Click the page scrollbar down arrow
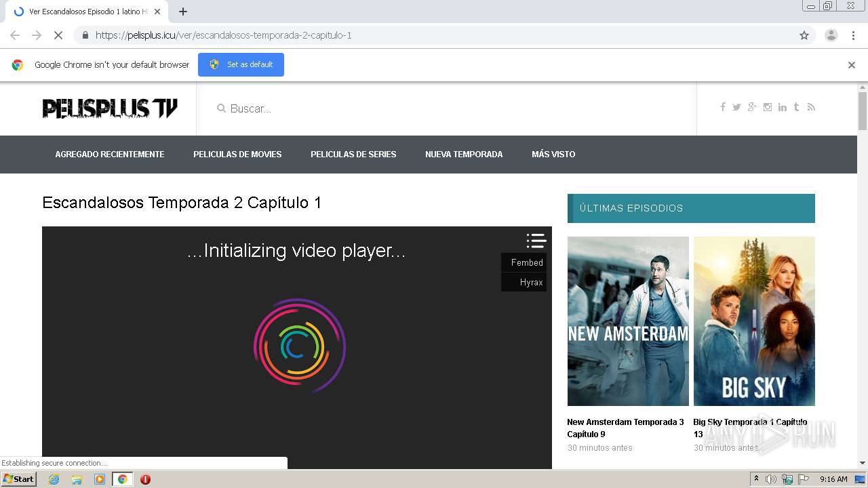 click(863, 463)
